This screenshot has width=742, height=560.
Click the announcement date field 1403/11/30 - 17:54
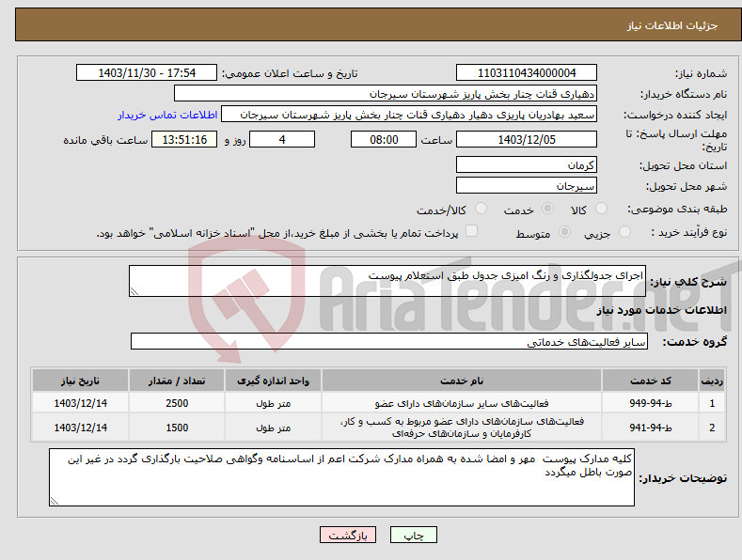[147, 73]
